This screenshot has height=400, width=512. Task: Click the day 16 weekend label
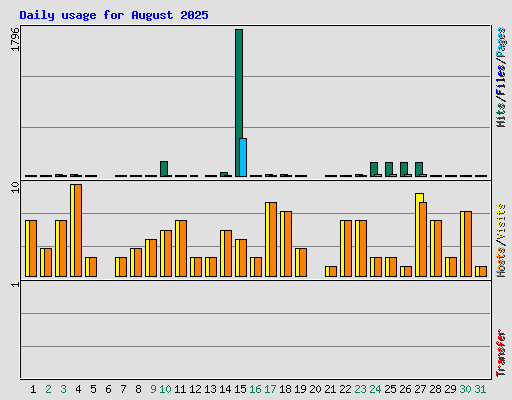click(x=255, y=389)
